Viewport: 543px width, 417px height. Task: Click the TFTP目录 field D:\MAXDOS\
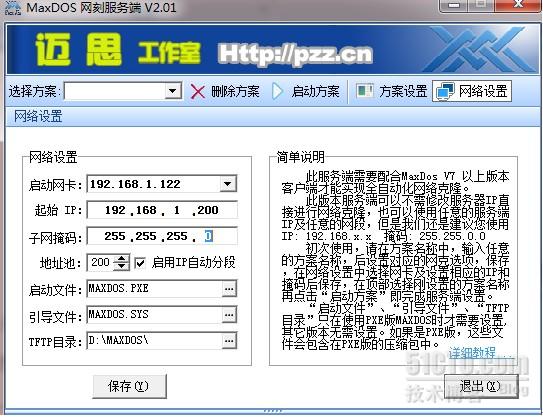point(154,341)
